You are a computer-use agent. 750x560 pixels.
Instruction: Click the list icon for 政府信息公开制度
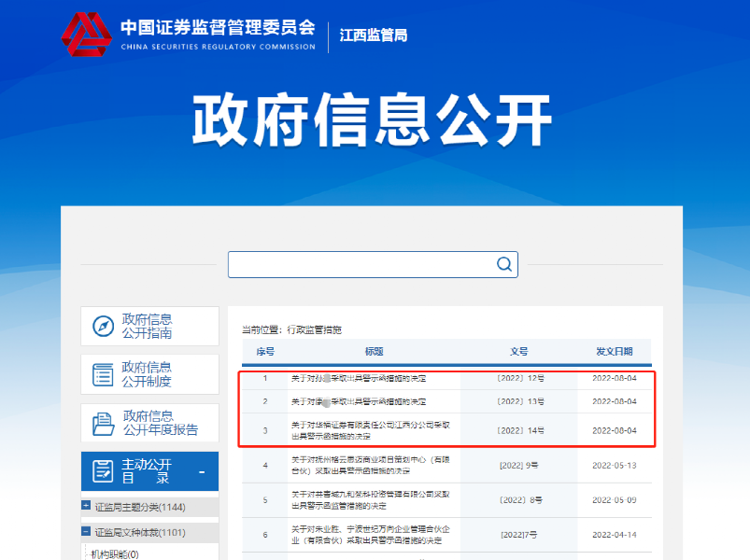click(x=103, y=374)
